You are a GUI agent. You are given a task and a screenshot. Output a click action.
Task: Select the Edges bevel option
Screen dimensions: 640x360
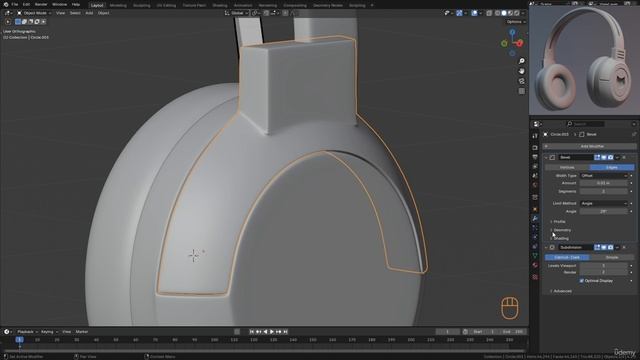point(612,167)
